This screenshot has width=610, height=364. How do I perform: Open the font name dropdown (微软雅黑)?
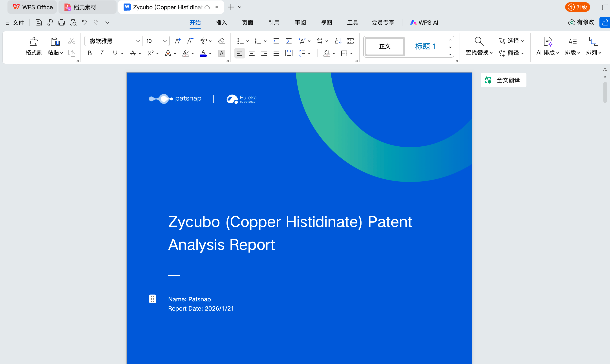point(138,41)
